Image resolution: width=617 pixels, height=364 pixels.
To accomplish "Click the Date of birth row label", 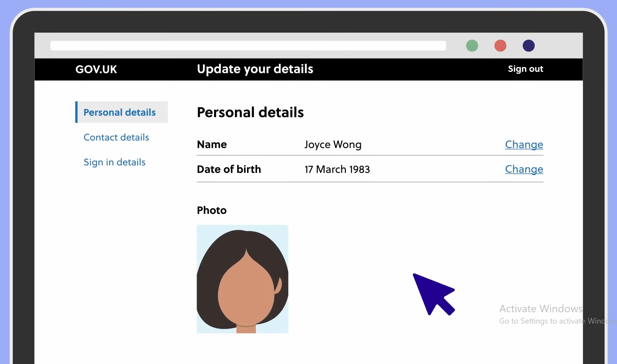I will point(229,169).
